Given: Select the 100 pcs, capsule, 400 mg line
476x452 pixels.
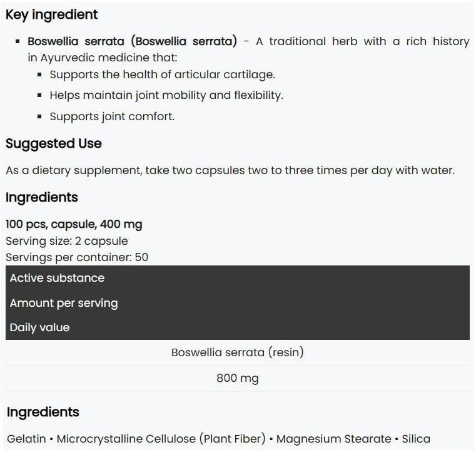Looking at the screenshot, I should pos(74,224).
